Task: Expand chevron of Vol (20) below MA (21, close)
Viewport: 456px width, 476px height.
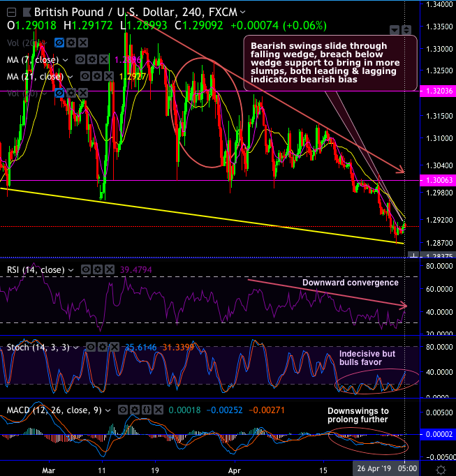Action: 45,94
